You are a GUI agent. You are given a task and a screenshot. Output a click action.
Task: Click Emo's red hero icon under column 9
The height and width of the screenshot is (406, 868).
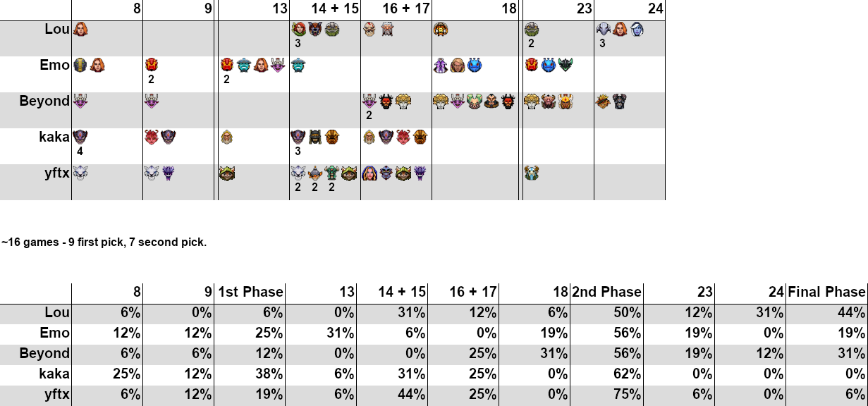[x=152, y=66]
